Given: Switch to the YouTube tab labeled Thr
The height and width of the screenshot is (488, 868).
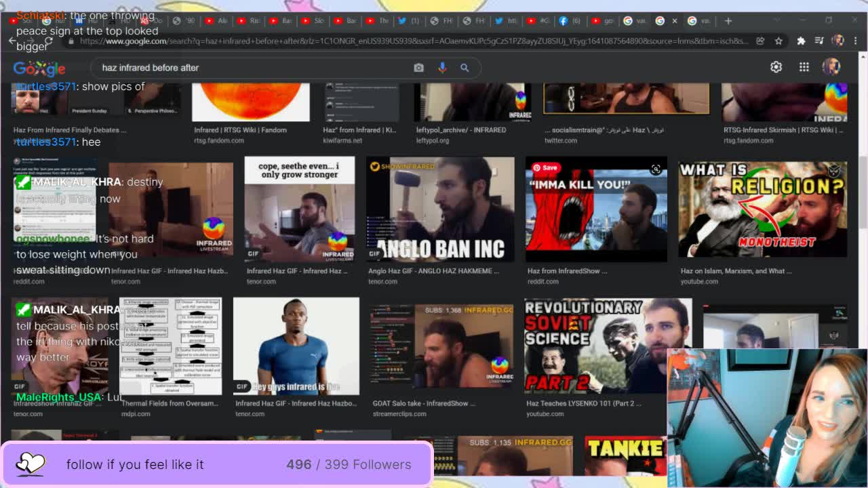Looking at the screenshot, I should 377,21.
